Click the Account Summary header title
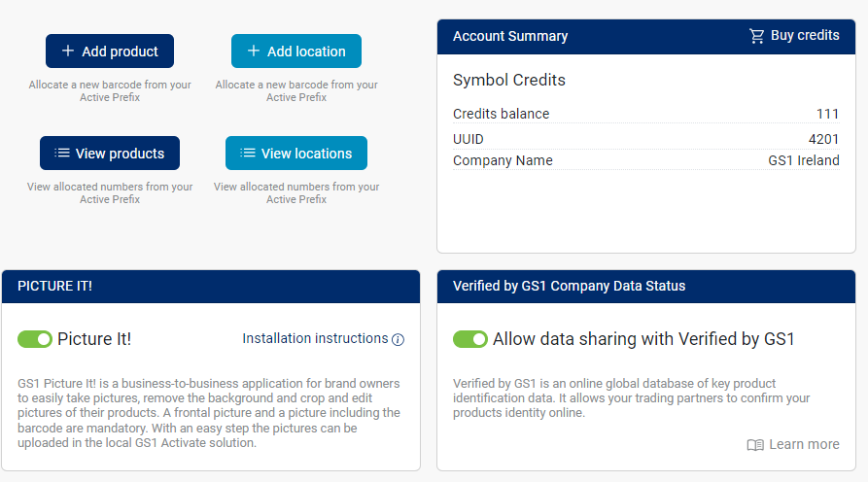Viewport: 868px width, 482px height. (510, 36)
